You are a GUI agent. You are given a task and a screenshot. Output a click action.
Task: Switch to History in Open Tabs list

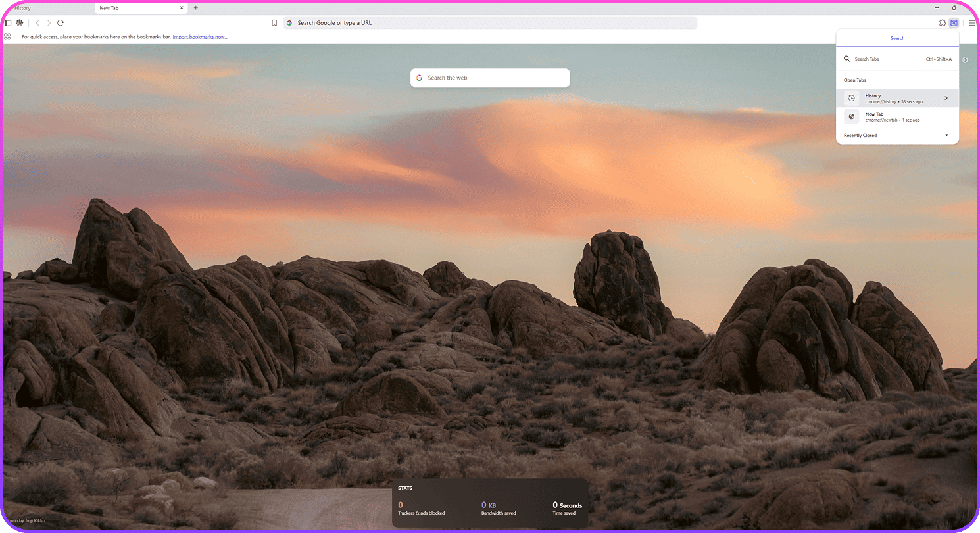pos(888,98)
